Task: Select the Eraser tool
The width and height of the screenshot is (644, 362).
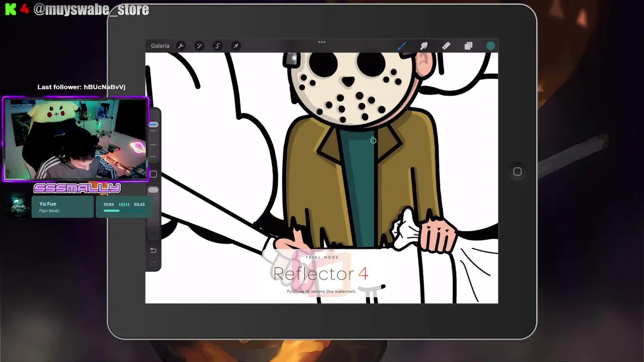Action: (x=446, y=46)
